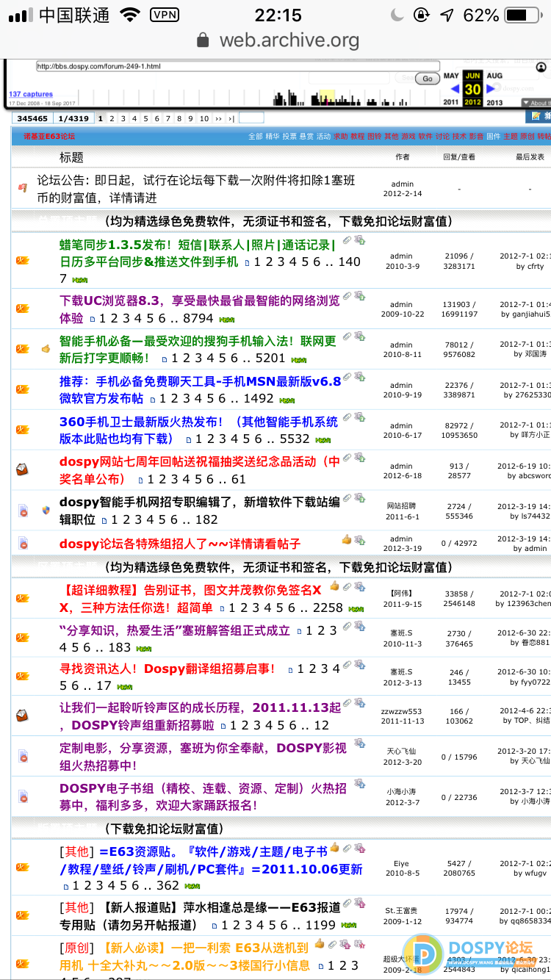This screenshot has width=551, height=980.
Task: Open the DOSPY影视组火热招募 thread
Action: pyautogui.click(x=203, y=757)
